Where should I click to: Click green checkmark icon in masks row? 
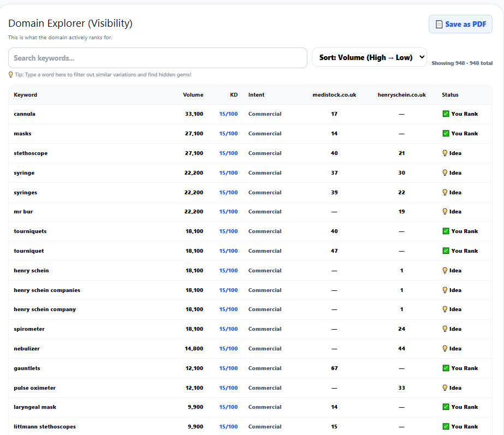pyautogui.click(x=446, y=133)
